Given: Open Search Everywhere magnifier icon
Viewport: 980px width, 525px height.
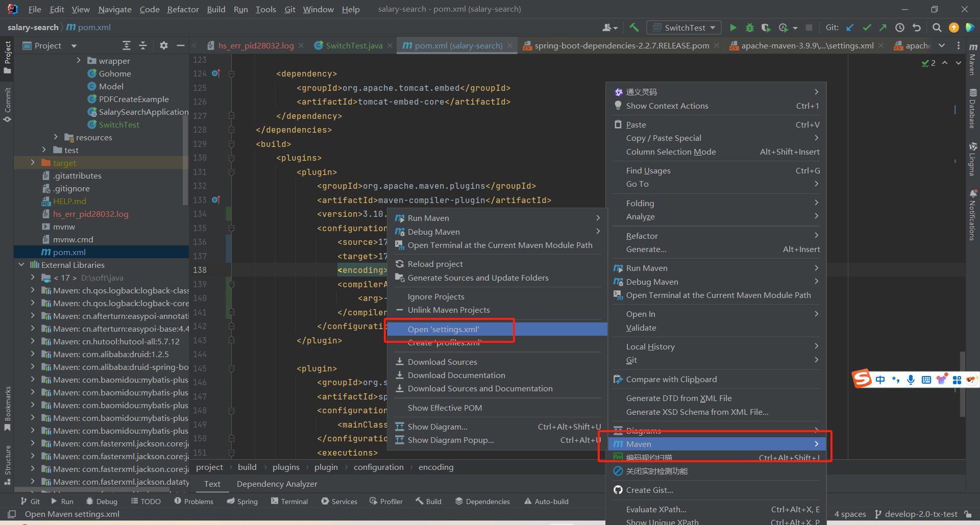Looking at the screenshot, I should 937,28.
